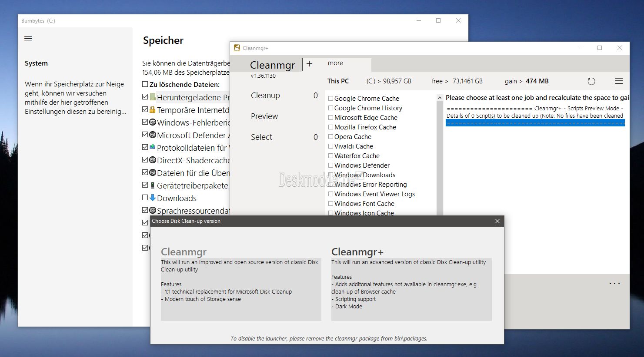This screenshot has width=644, height=357.
Task: Click the refresh icon in Cleanmgr+ header
Action: (x=591, y=81)
